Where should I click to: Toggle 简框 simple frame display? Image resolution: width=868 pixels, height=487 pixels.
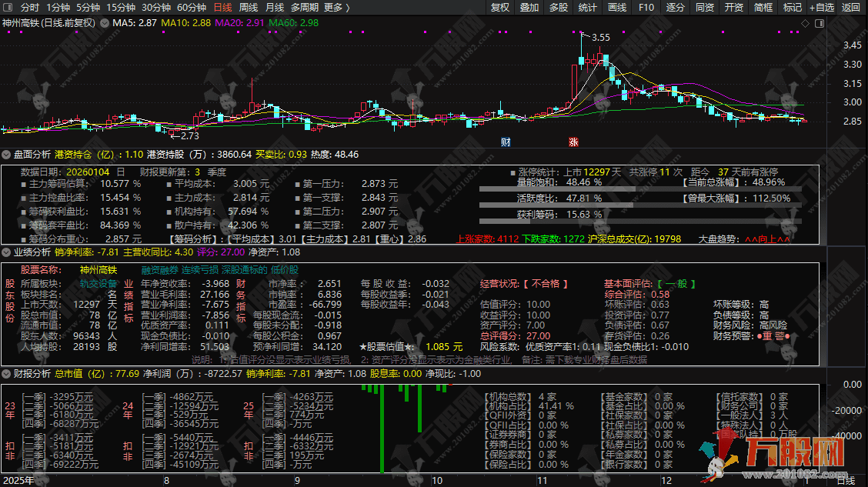(x=762, y=8)
